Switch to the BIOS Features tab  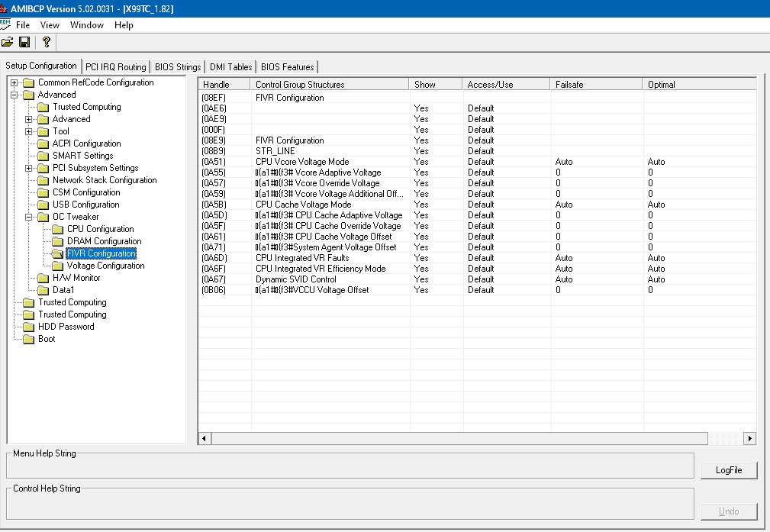287,67
